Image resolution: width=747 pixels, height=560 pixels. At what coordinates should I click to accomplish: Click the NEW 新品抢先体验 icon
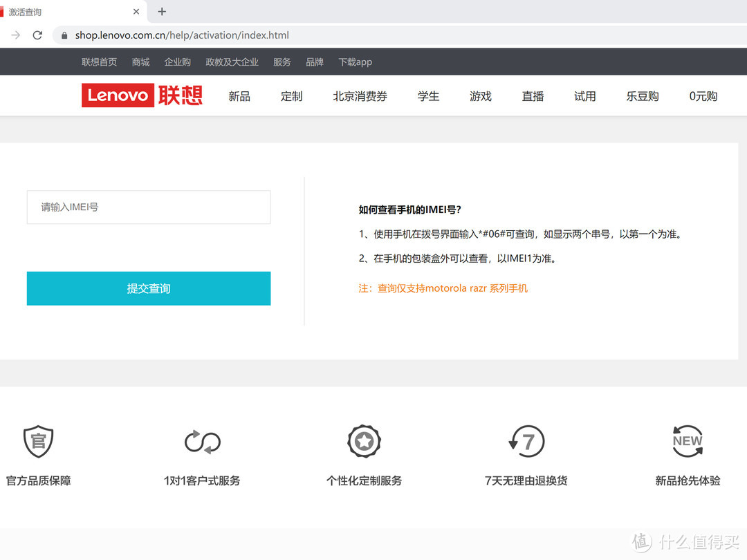point(688,441)
